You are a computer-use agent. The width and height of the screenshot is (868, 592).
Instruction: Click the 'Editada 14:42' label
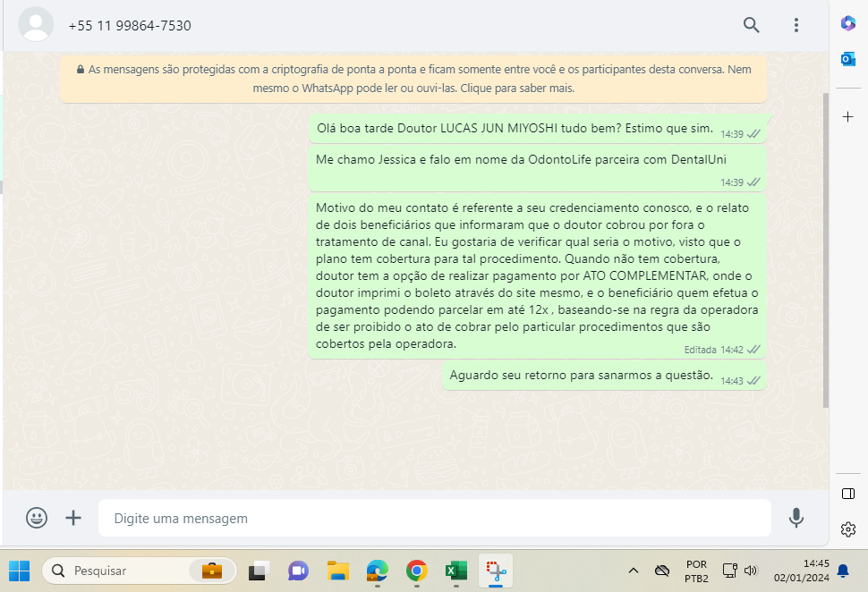coord(713,350)
